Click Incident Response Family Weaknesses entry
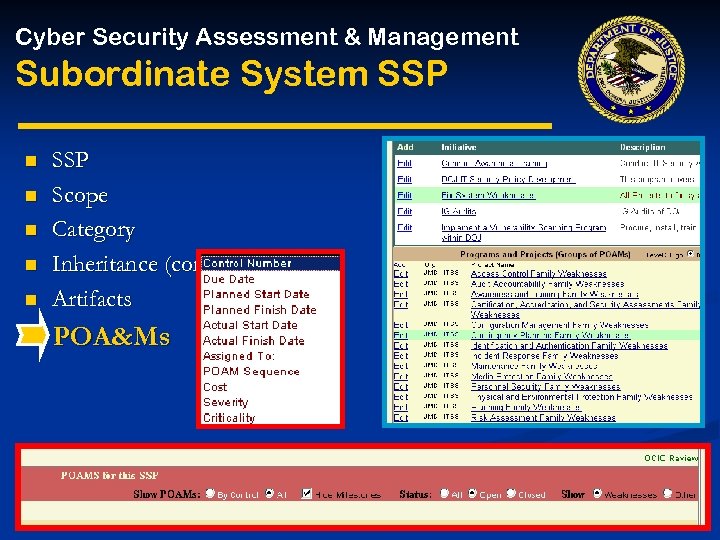 [x=545, y=356]
